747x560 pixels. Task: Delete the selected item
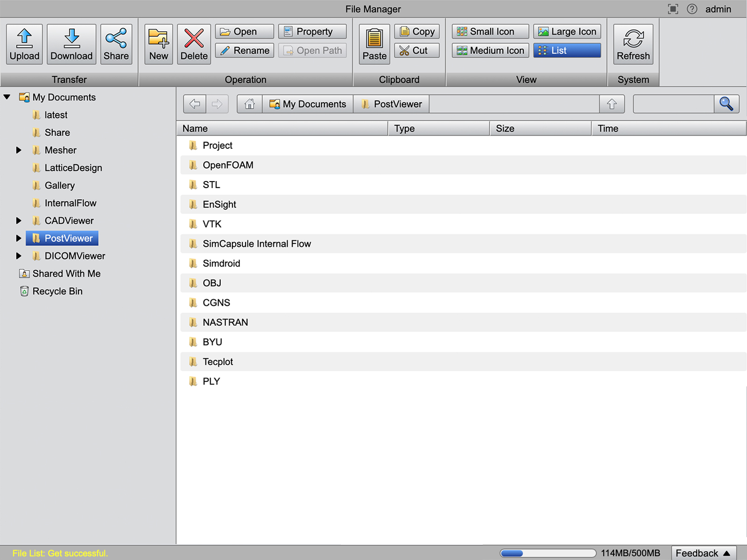(194, 44)
